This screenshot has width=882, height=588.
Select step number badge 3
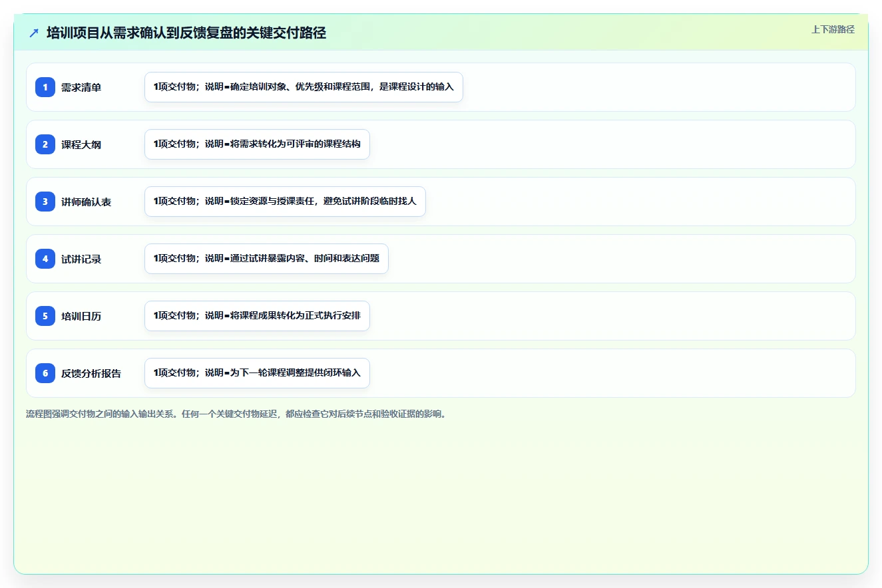45,202
